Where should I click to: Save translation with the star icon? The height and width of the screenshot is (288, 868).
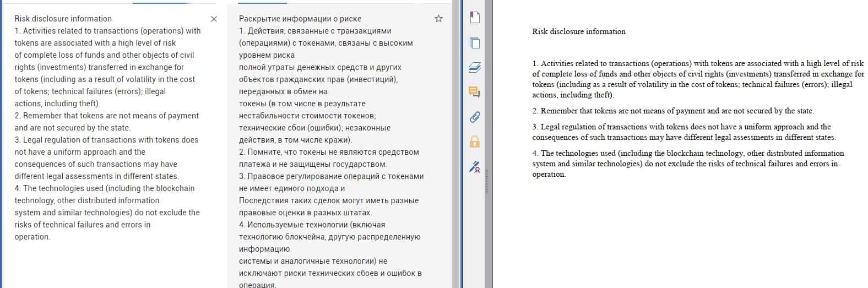(x=438, y=19)
